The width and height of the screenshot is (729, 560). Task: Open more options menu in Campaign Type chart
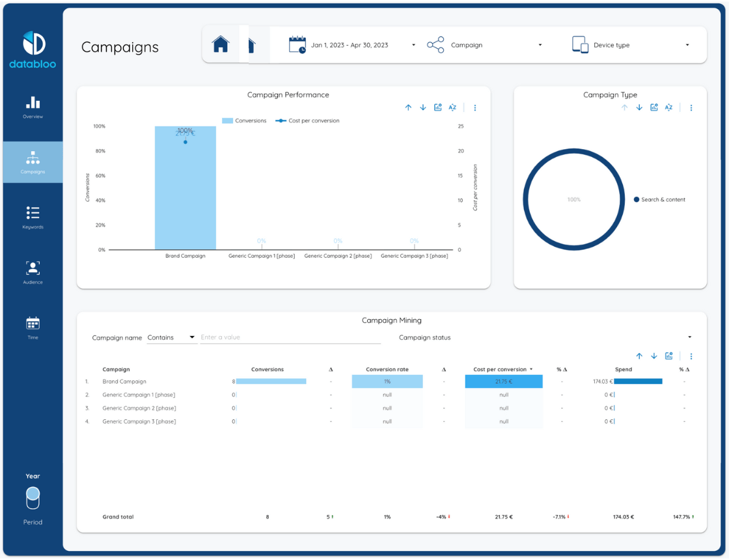(691, 107)
